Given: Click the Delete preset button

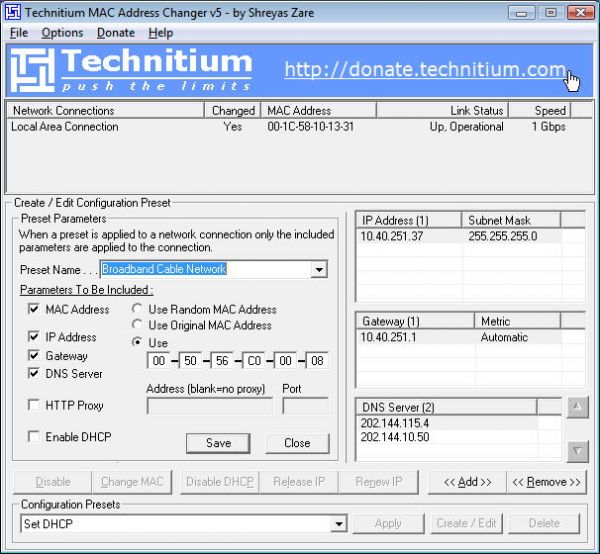Looking at the screenshot, I should click(544, 523).
